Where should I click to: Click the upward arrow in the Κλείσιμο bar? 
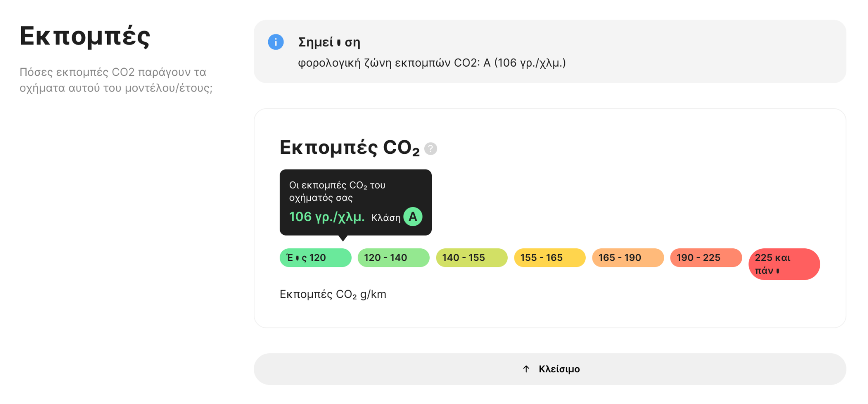click(526, 369)
